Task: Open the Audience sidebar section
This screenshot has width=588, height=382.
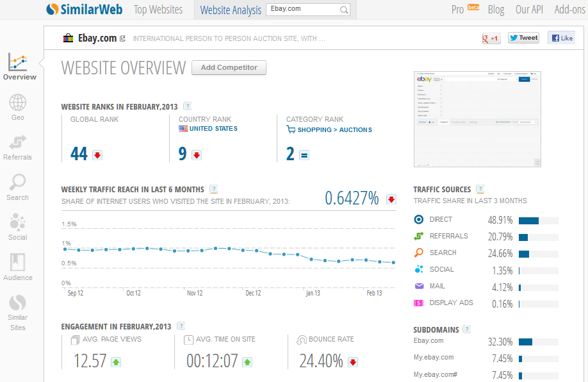Action: coord(18,267)
